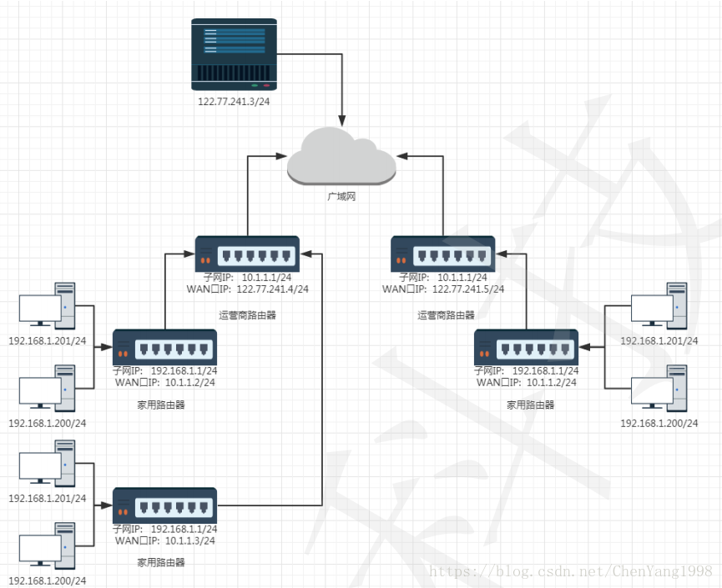Screen dimensions: 722x588
Task: Click 运营商路由器 caption under WAN 122.77.241.4/24
Action: [x=247, y=315]
